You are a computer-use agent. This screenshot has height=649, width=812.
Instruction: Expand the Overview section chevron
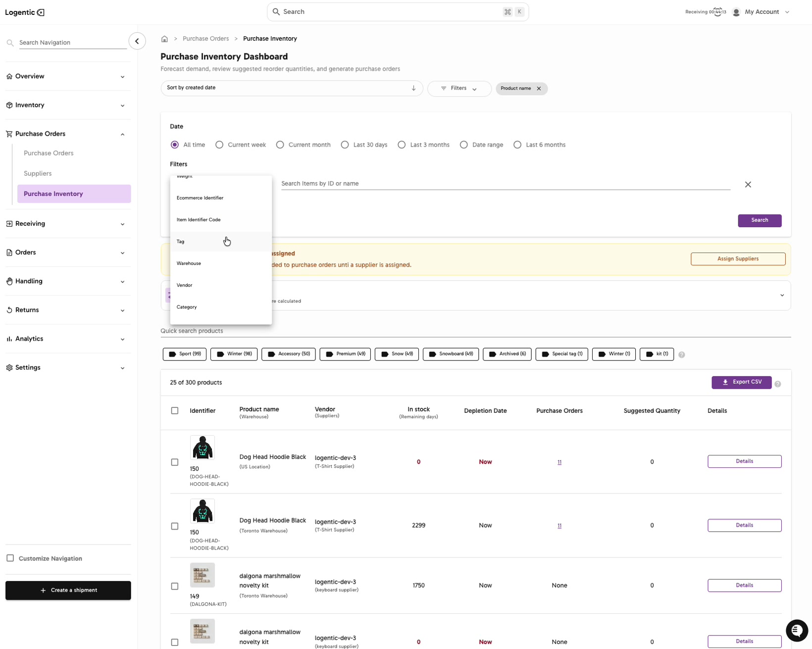pyautogui.click(x=122, y=77)
